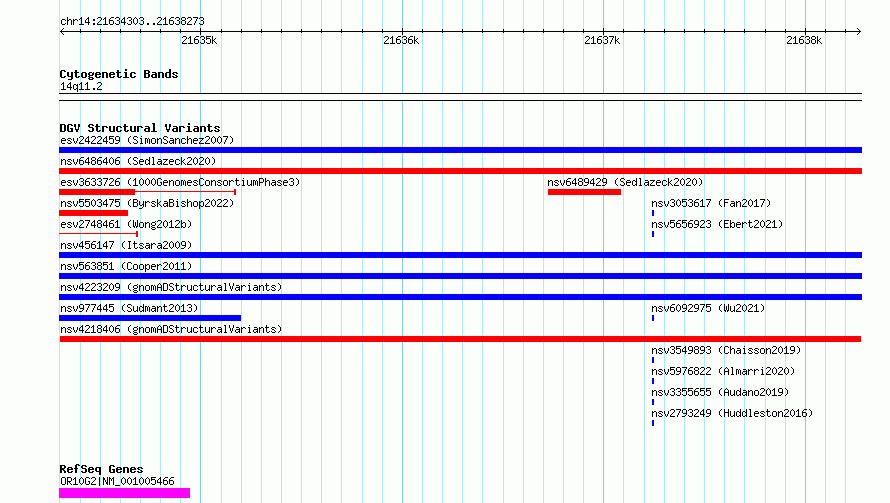Click the RefSeq Genes track title
This screenshot has width=890, height=503.
101,470
